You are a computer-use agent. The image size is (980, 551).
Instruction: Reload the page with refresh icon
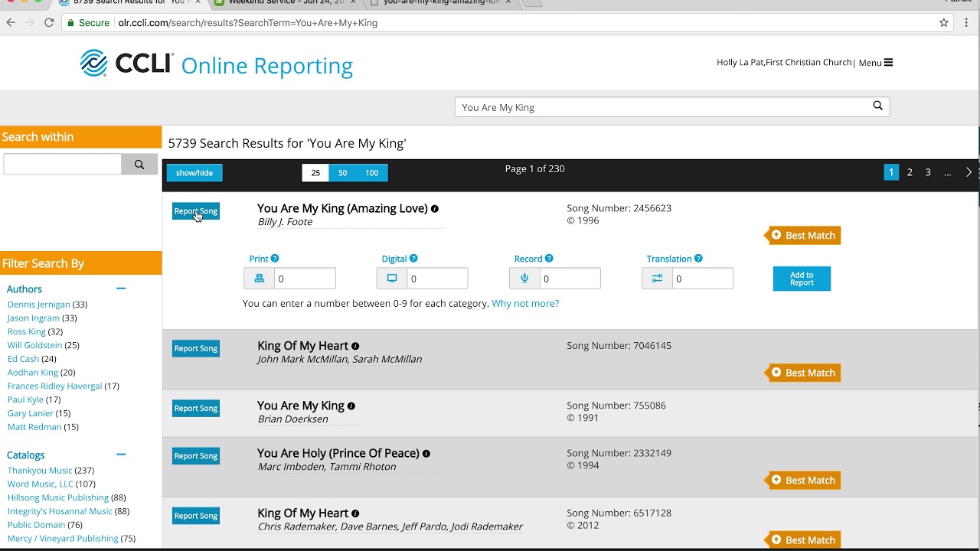pos(49,23)
